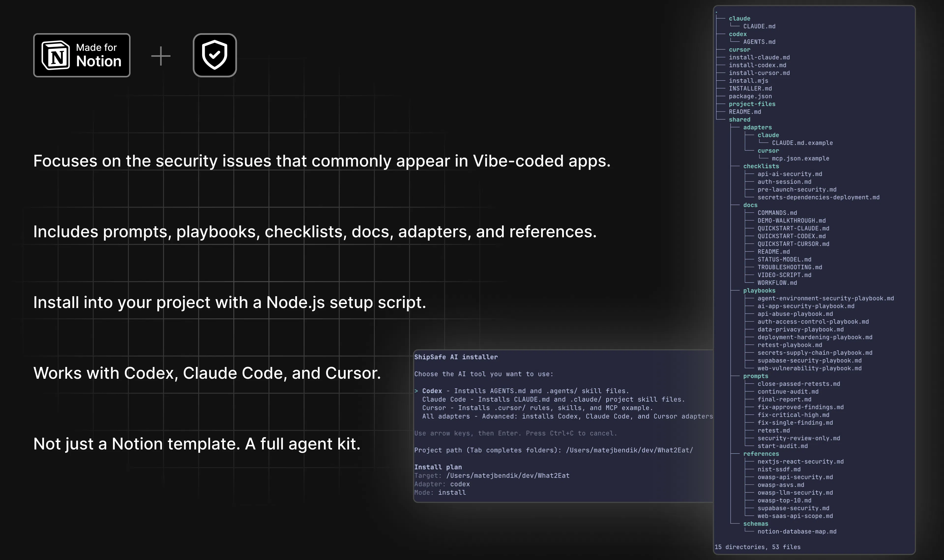This screenshot has height=560, width=944.
Task: Click TROUBLESHOOTING.md in docs
Action: tap(790, 267)
